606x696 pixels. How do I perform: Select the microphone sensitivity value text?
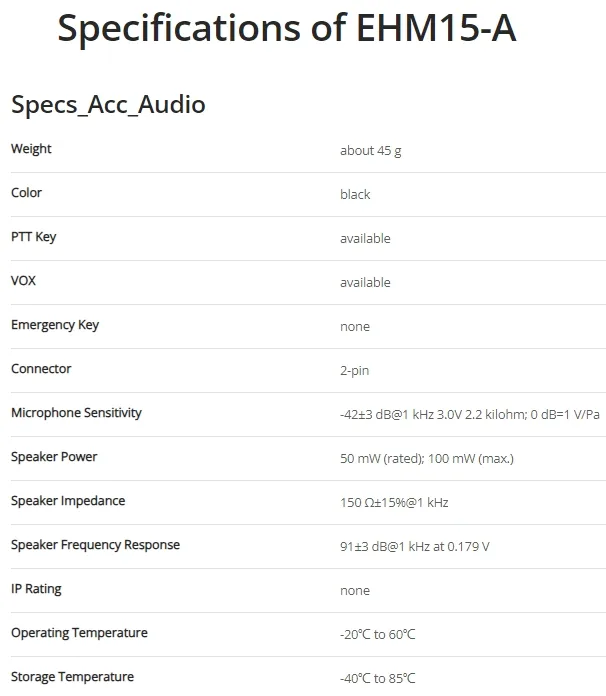[x=470, y=415]
